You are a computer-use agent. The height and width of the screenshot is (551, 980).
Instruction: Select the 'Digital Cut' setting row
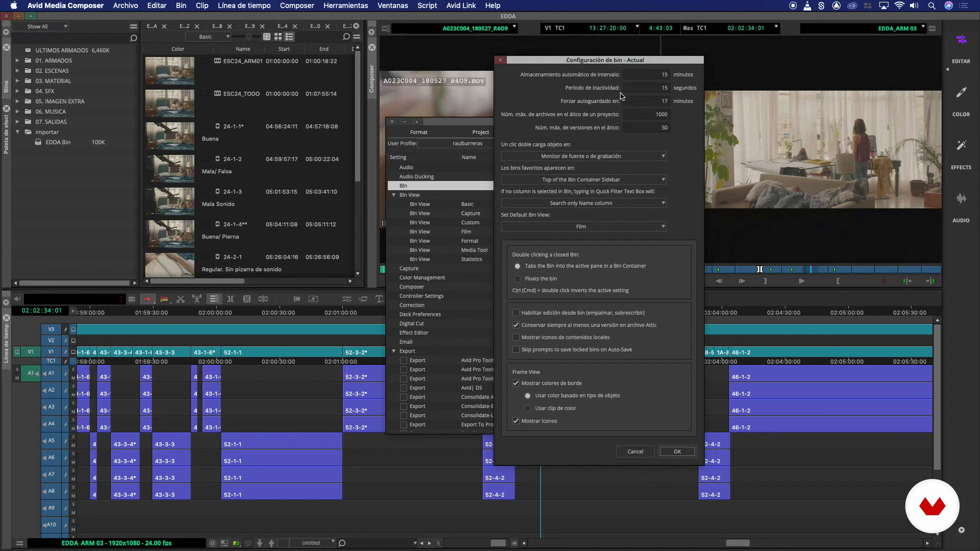tap(411, 324)
